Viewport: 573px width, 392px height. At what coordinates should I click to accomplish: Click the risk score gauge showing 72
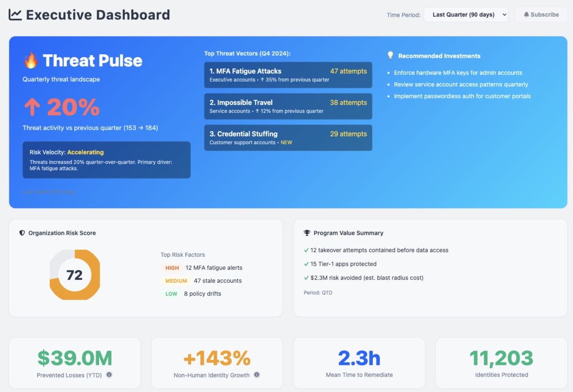coord(74,275)
